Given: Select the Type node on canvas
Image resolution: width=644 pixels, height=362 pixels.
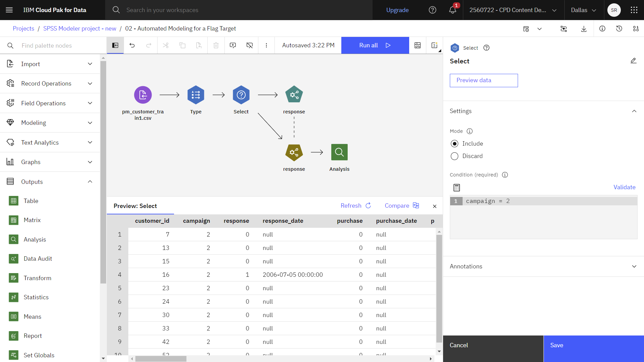Looking at the screenshot, I should coord(196,95).
